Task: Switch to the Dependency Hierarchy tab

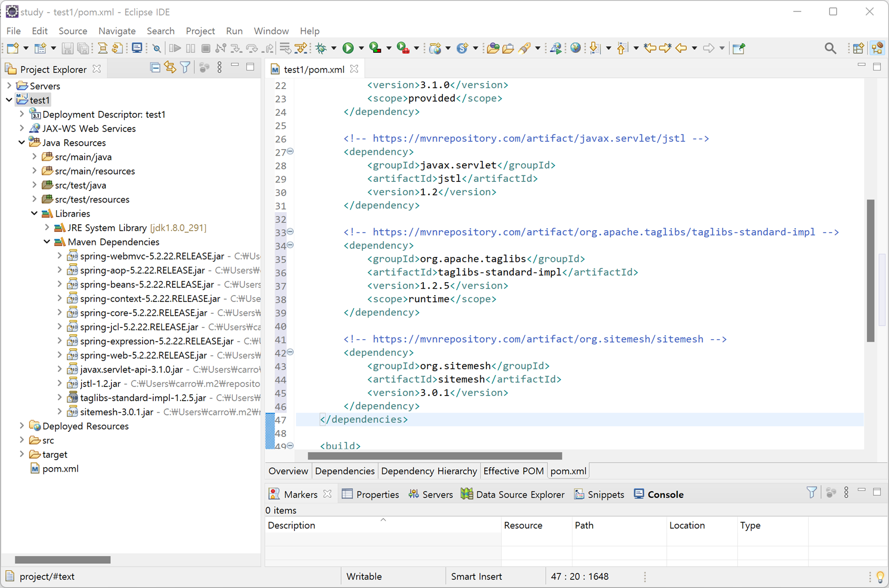Action: coord(429,471)
